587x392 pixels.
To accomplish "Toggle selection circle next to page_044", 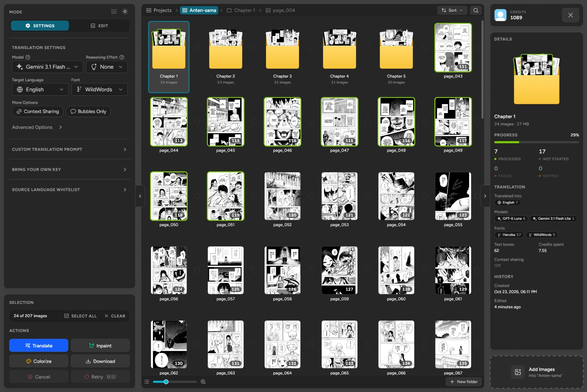I will tap(197, 122).
